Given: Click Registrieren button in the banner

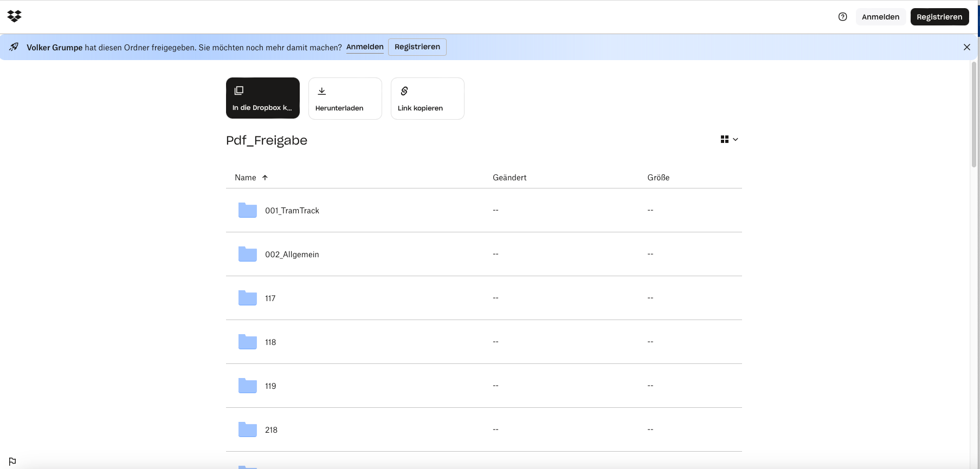Looking at the screenshot, I should click(x=417, y=47).
